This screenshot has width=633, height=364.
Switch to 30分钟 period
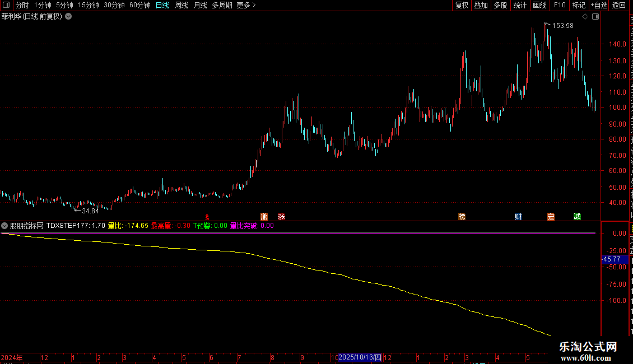[x=114, y=5]
